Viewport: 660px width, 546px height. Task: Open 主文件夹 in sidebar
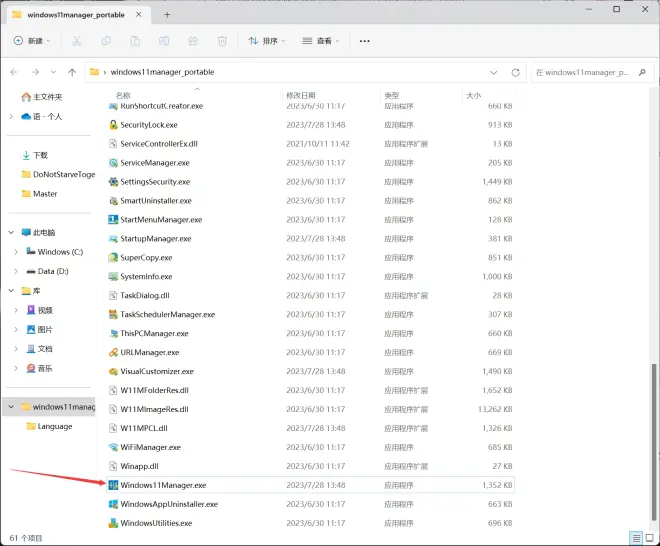pos(42,97)
